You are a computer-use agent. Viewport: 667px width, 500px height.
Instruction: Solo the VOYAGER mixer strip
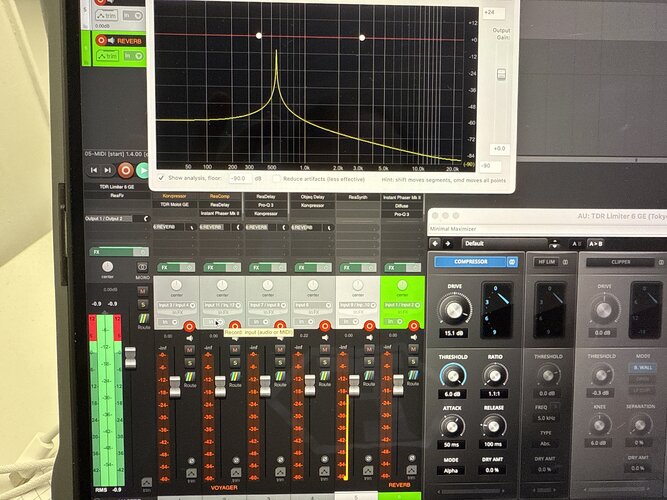pos(234,362)
